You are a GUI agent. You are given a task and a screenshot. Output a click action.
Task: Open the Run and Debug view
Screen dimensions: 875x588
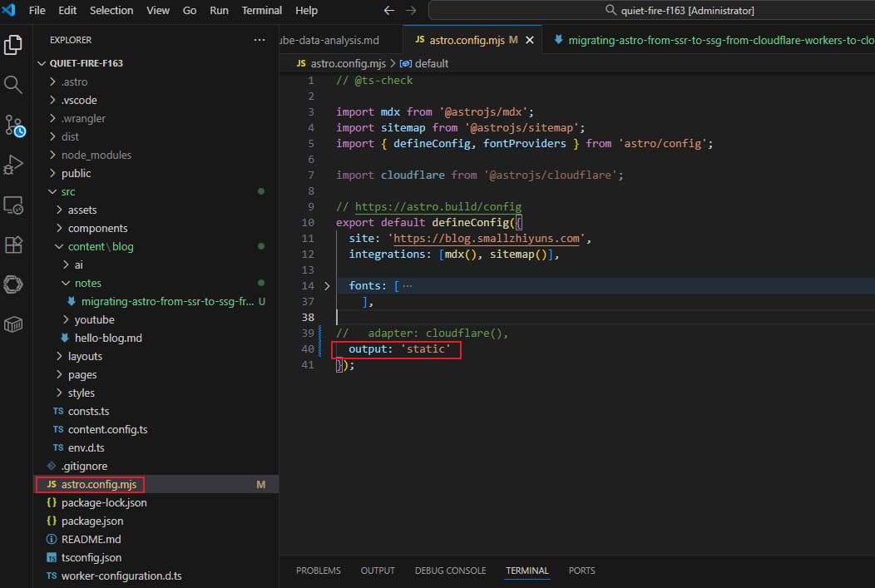point(13,165)
